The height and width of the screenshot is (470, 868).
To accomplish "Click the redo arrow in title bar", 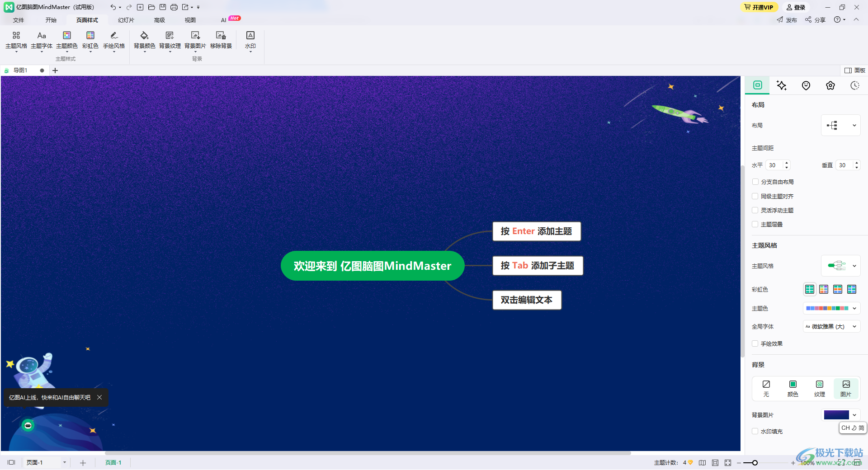I will click(x=129, y=7).
